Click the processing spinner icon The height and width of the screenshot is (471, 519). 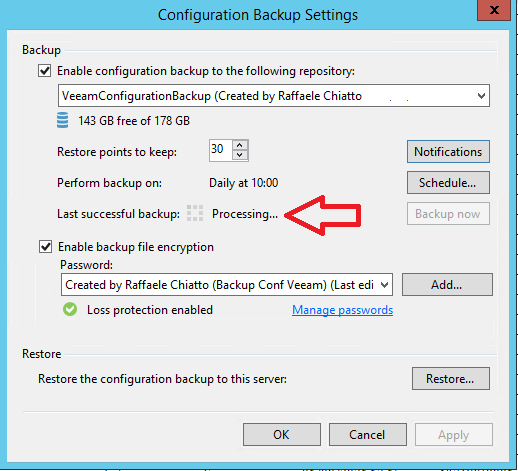[x=195, y=213]
